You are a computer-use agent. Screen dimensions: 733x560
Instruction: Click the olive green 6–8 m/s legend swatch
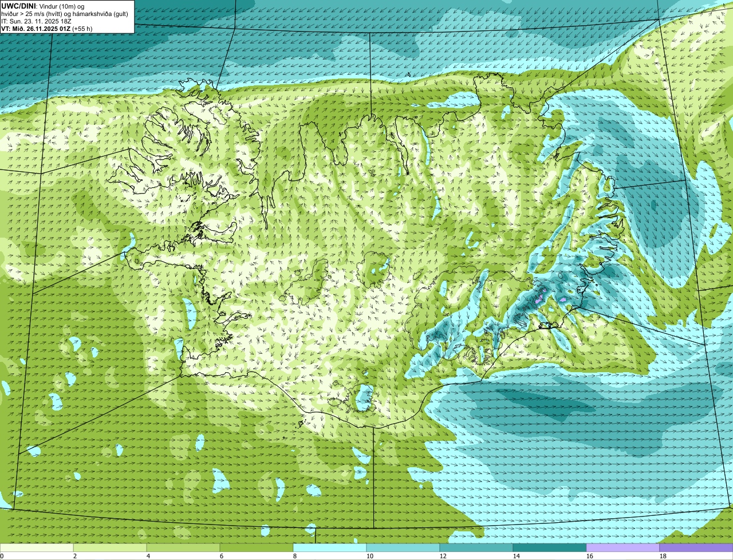point(257,548)
